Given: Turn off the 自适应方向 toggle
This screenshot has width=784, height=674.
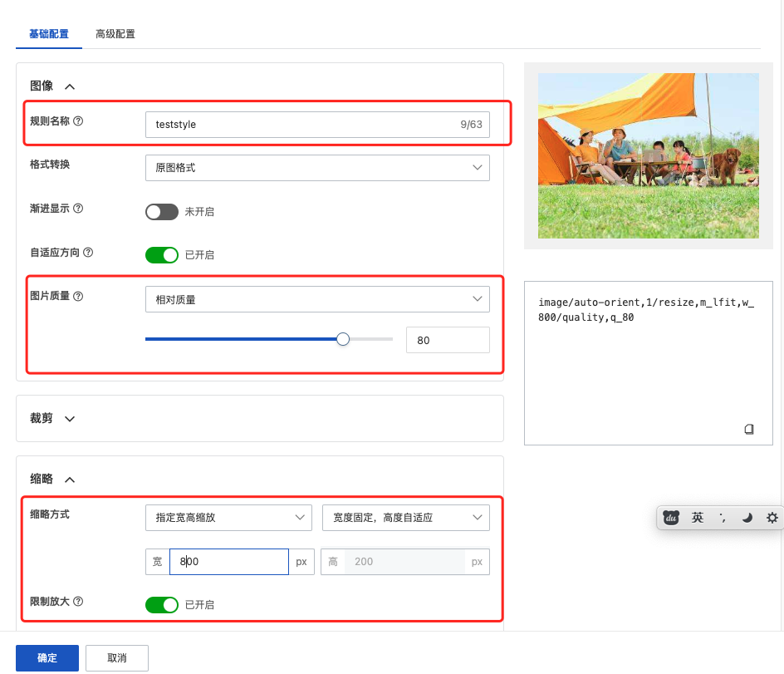Looking at the screenshot, I should [162, 255].
